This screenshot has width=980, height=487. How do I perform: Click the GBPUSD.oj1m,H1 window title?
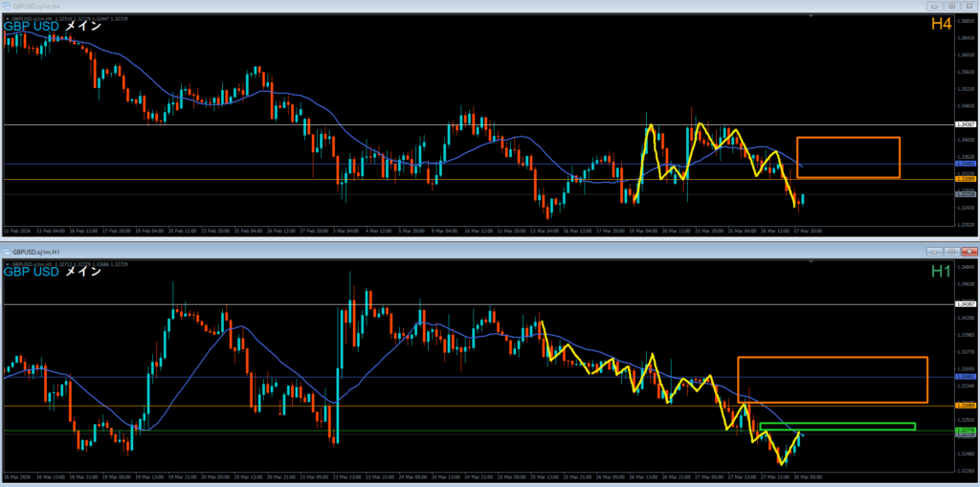click(34, 252)
